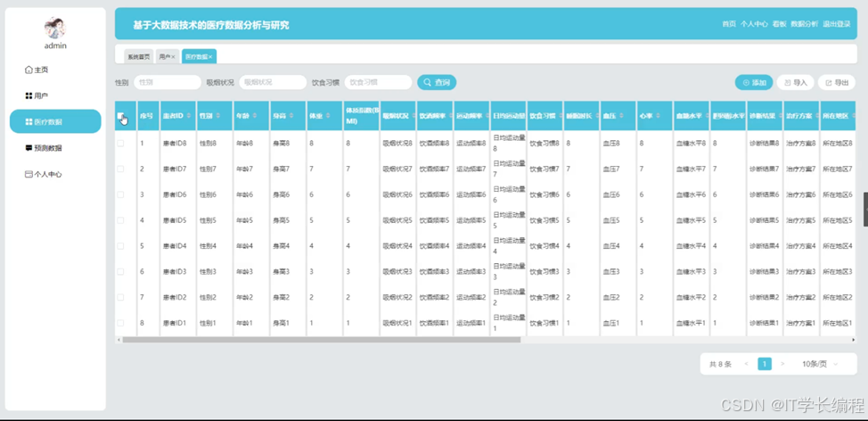Click the admin avatar image
Image resolution: width=868 pixels, height=421 pixels.
click(x=54, y=29)
